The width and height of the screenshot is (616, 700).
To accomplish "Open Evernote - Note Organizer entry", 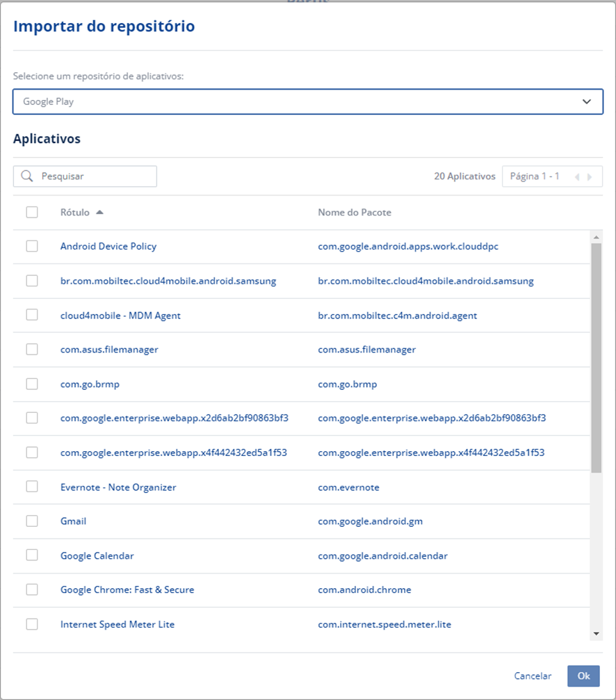I will click(118, 487).
